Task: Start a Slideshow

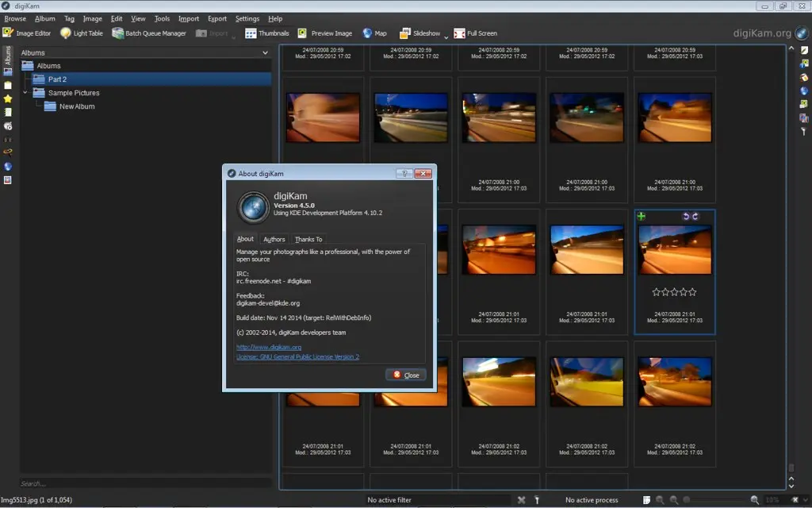Action: [x=419, y=33]
